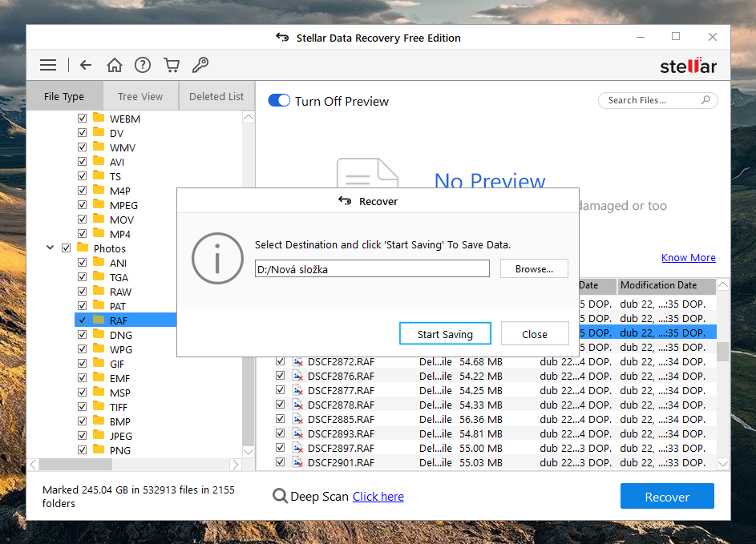The width and height of the screenshot is (756, 544).
Task: Click the tree horizontal scrollbar thumb
Action: [75, 465]
